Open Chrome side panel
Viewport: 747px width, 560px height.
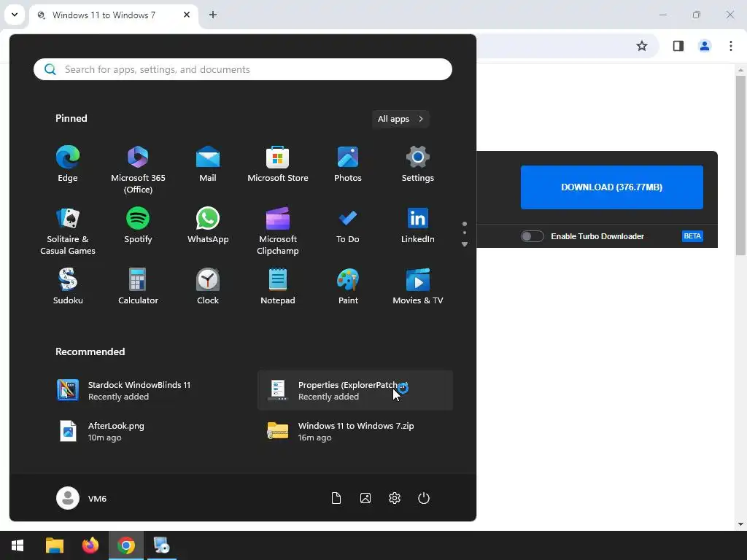tap(678, 46)
